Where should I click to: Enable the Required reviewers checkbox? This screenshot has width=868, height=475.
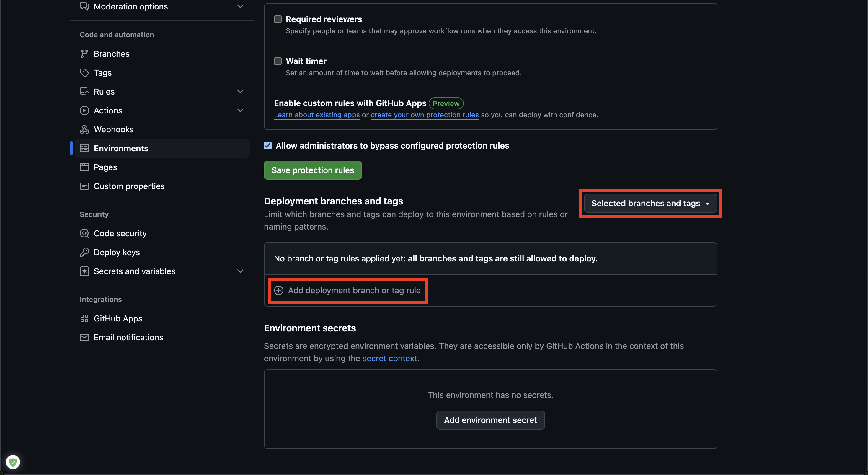[x=278, y=19]
